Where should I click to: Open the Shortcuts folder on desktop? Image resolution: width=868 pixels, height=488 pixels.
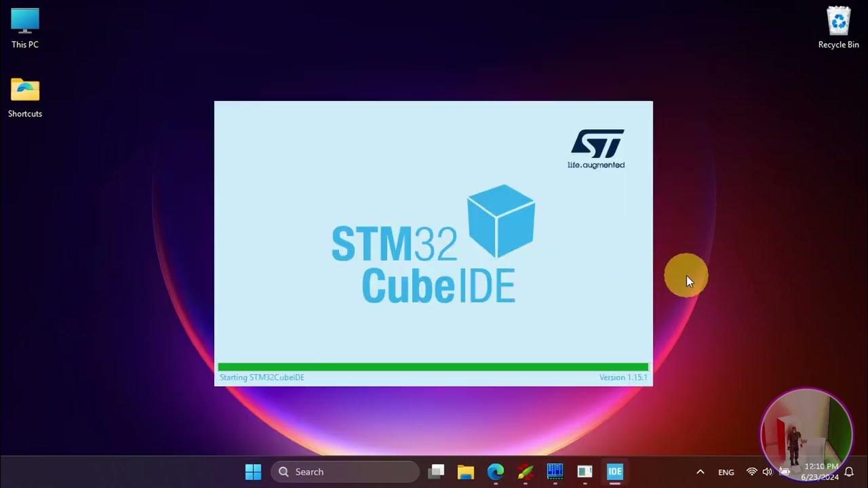(25, 98)
